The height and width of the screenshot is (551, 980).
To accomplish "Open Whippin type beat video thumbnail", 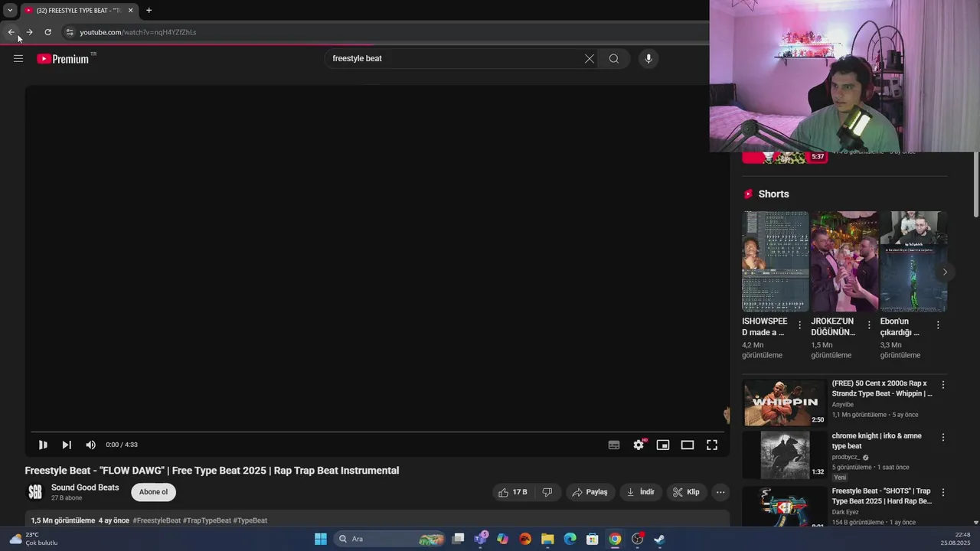I will [785, 402].
